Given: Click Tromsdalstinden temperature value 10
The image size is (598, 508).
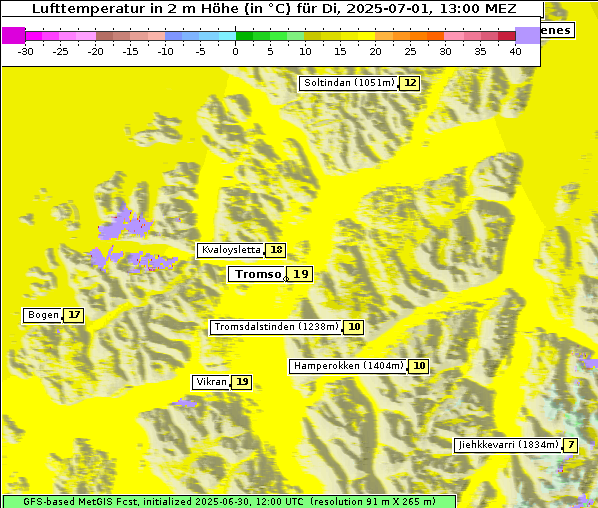Looking at the screenshot, I should [x=354, y=327].
